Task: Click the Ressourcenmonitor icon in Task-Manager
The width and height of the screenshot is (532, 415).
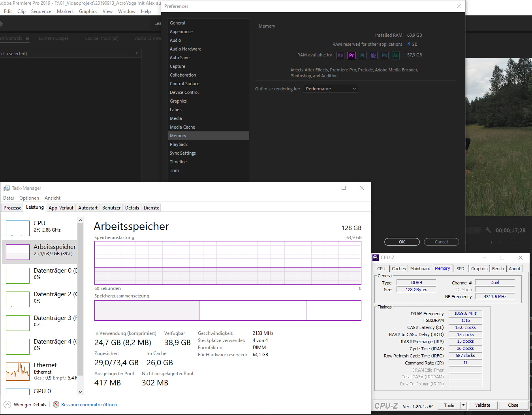Action: coord(56,404)
